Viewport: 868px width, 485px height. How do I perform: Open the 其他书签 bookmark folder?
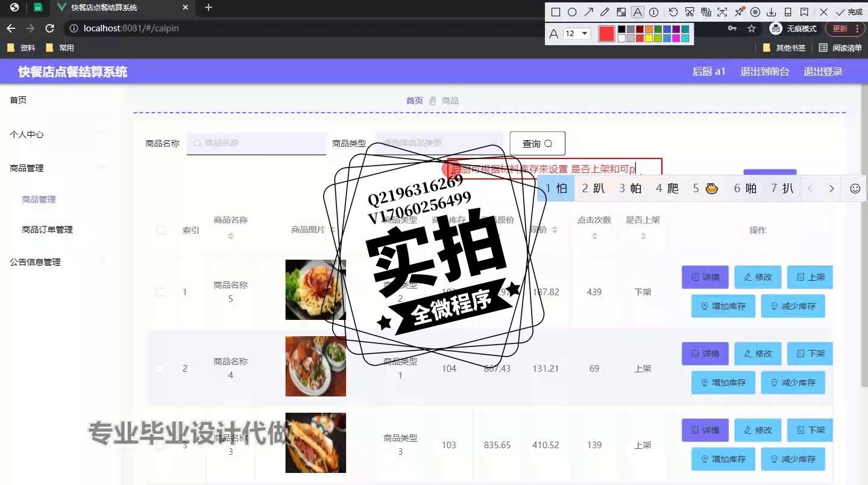[784, 48]
